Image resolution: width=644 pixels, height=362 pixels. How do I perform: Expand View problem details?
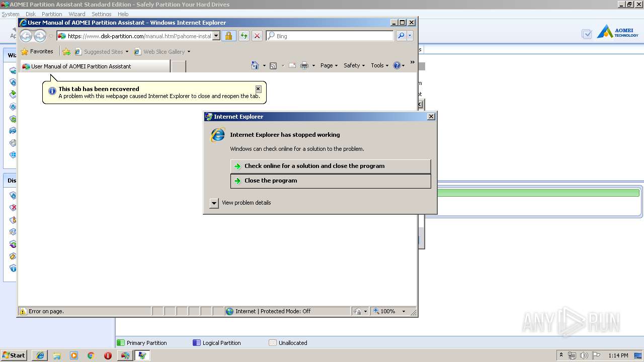[214, 203]
